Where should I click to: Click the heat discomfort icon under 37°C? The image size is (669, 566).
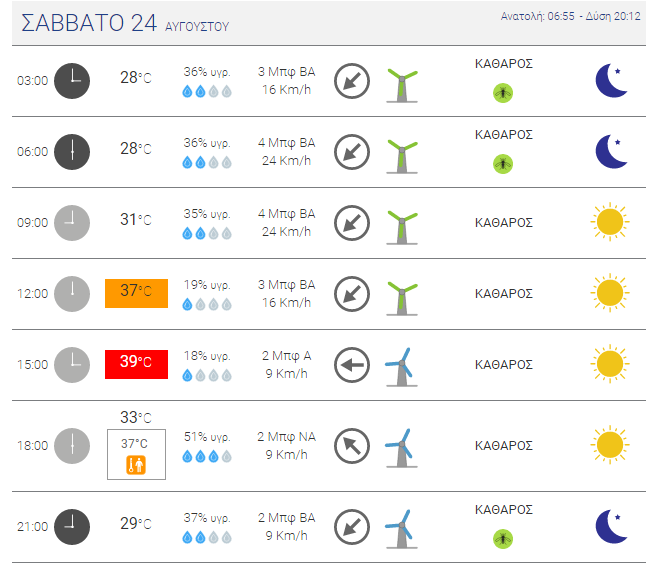(136, 464)
